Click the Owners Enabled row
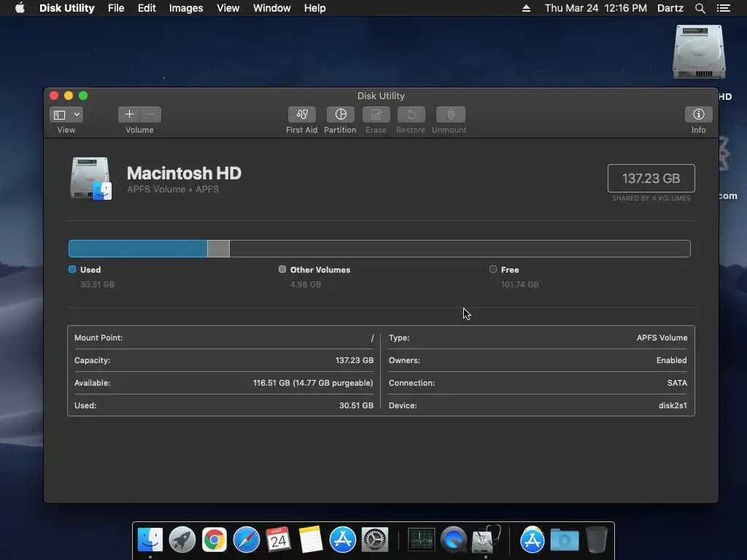Viewport: 747px width, 560px height. 538,360
